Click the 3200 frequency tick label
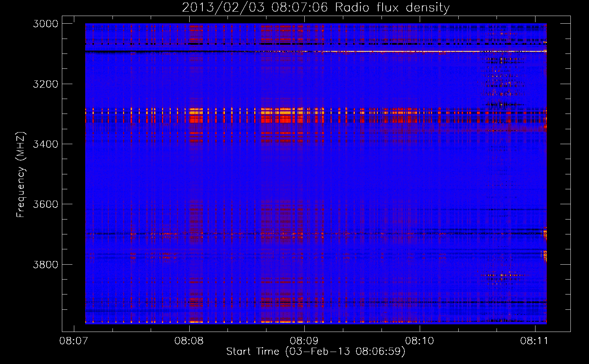The image size is (589, 364). click(x=46, y=84)
